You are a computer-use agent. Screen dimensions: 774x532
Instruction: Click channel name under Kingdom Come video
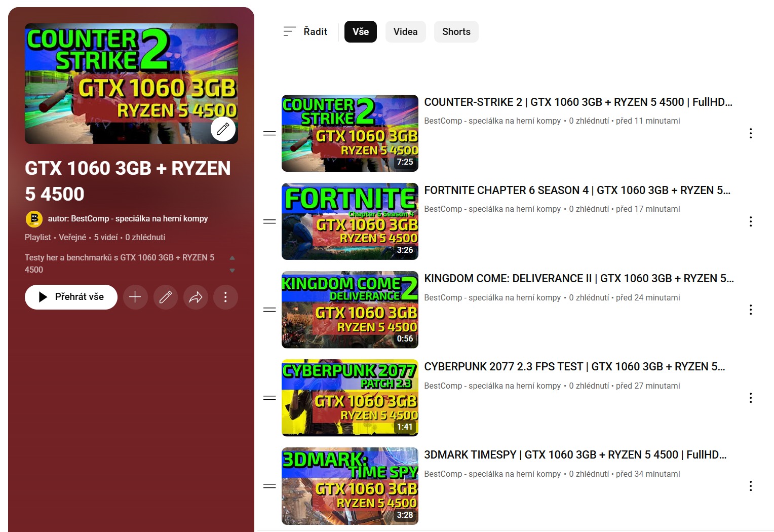(x=492, y=298)
